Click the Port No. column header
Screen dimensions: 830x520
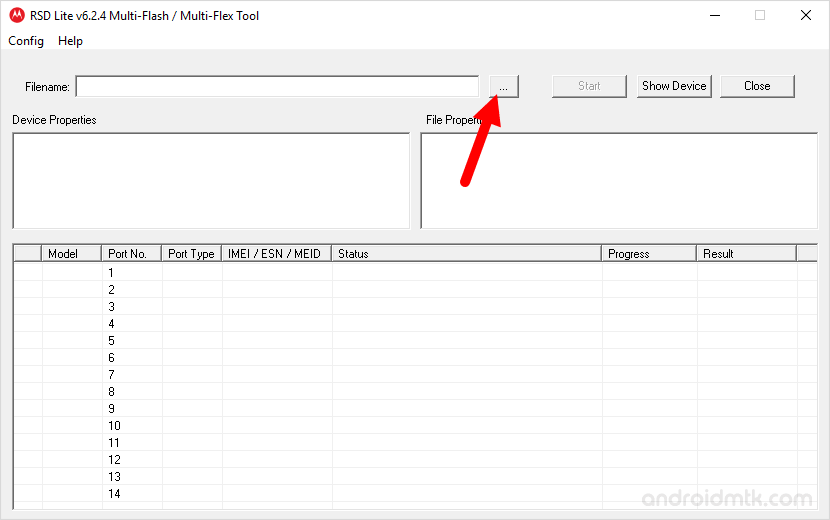(x=131, y=254)
